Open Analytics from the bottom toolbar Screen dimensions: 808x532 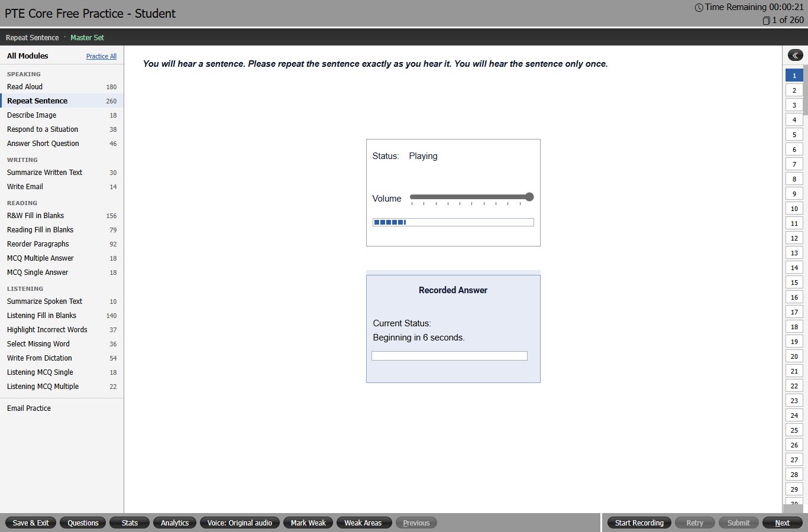point(174,523)
